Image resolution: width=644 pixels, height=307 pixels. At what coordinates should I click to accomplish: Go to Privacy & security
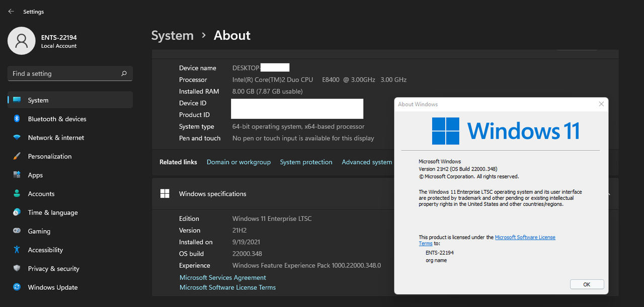point(70,268)
